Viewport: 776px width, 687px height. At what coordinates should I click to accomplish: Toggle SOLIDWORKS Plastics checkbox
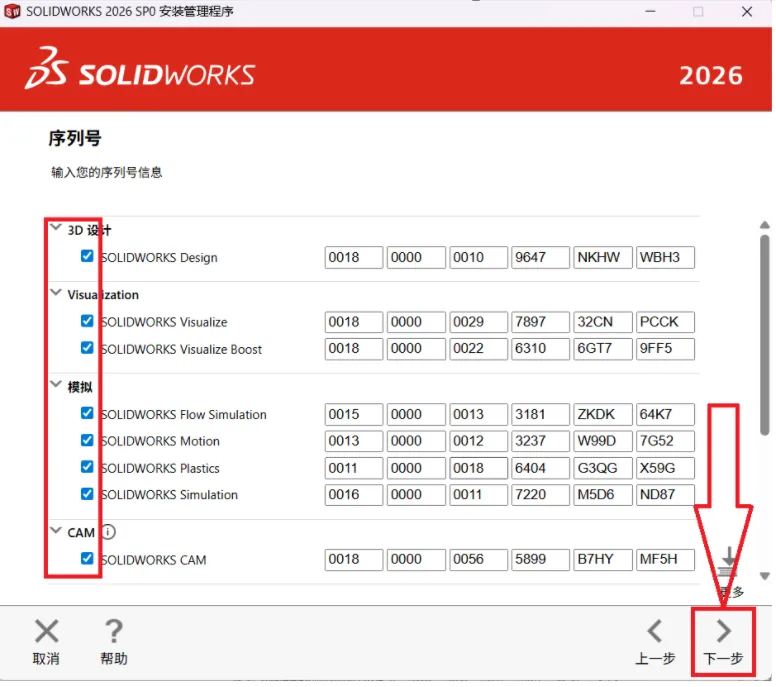[87, 469]
